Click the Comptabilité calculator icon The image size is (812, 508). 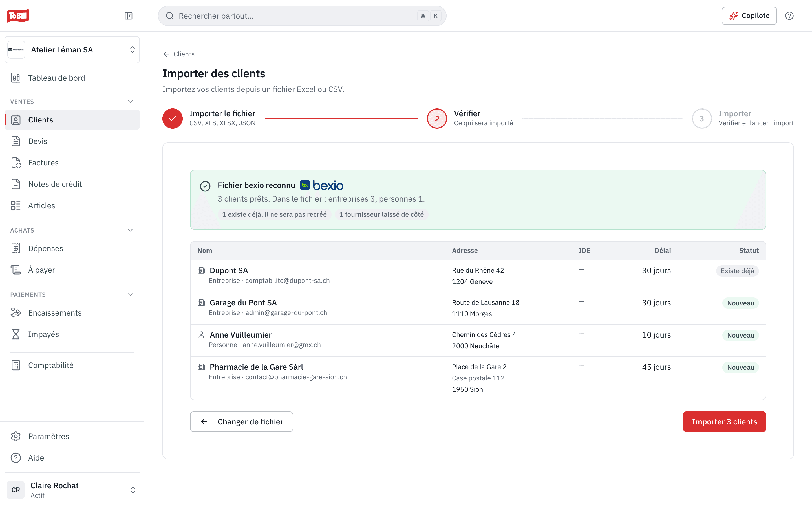pyautogui.click(x=16, y=365)
